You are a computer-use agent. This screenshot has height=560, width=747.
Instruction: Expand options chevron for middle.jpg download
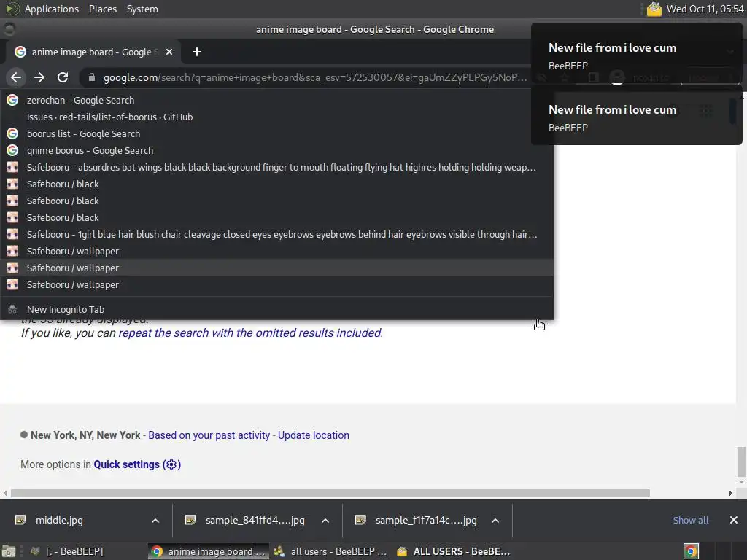tap(155, 521)
